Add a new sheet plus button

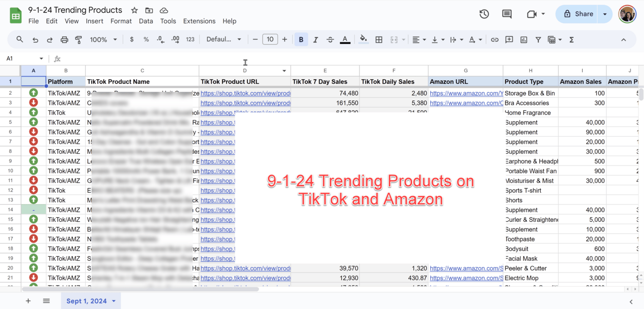pos(28,301)
